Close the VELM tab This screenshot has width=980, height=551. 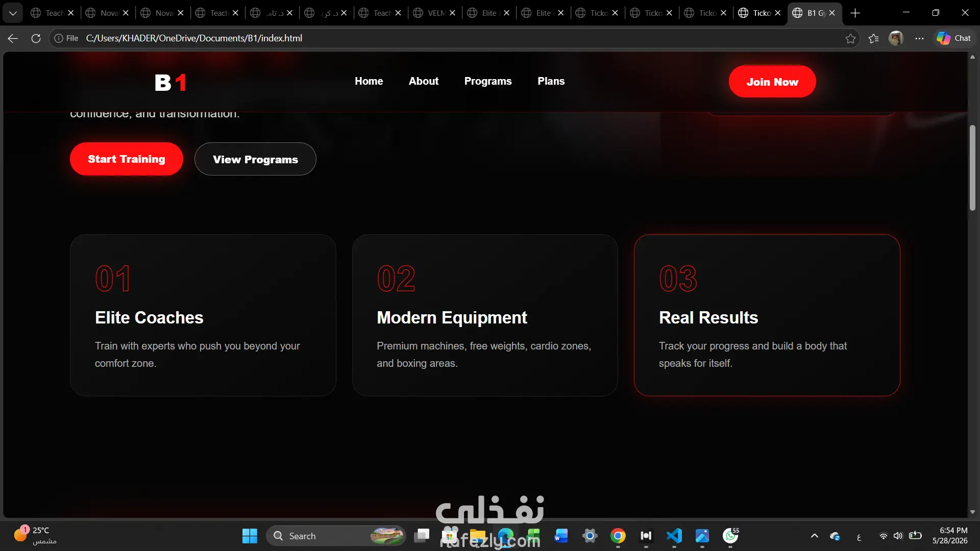[x=452, y=13]
